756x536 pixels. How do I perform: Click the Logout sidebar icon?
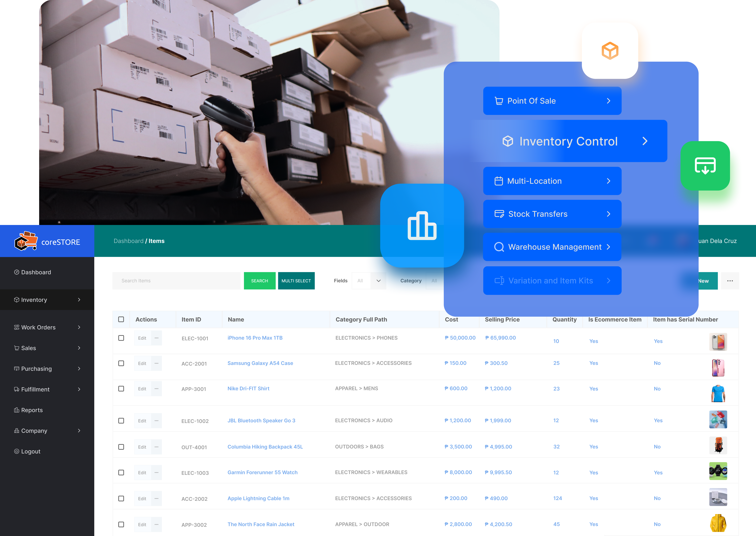tap(16, 451)
